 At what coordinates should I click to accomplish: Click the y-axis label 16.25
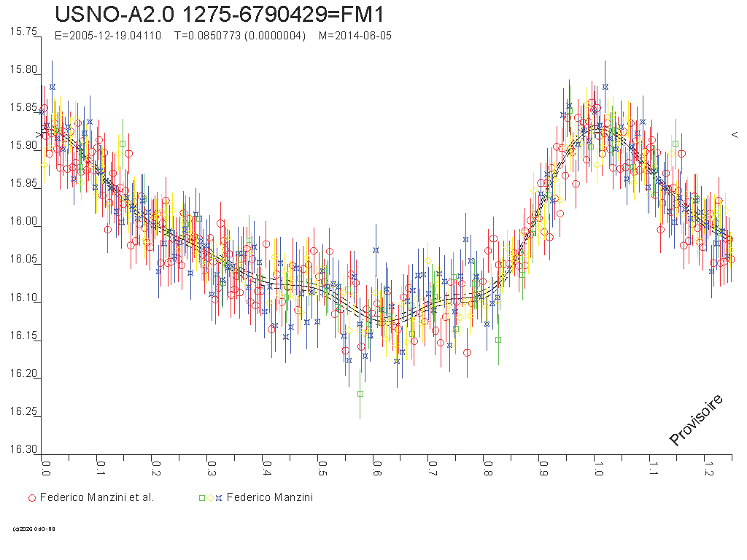coord(23,411)
